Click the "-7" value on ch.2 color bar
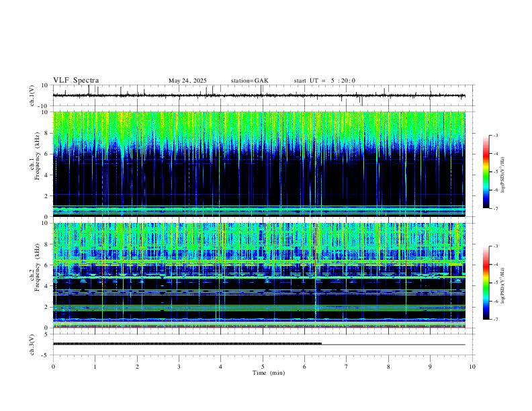Screen dimensions: 532x411 [495, 320]
